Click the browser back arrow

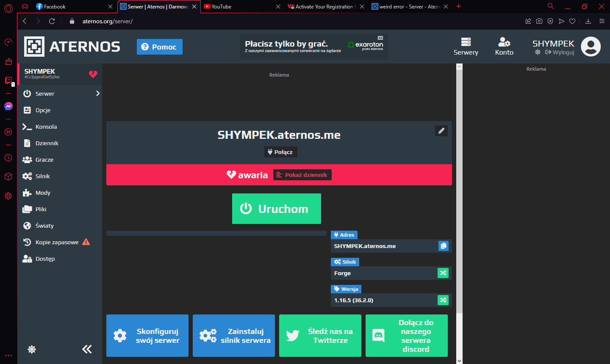[x=25, y=21]
